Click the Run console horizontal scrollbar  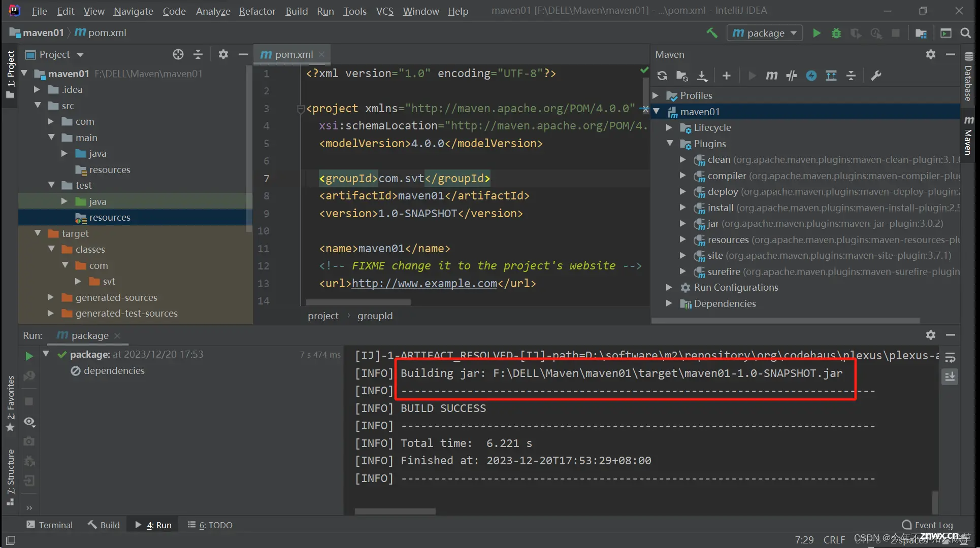pos(395,511)
